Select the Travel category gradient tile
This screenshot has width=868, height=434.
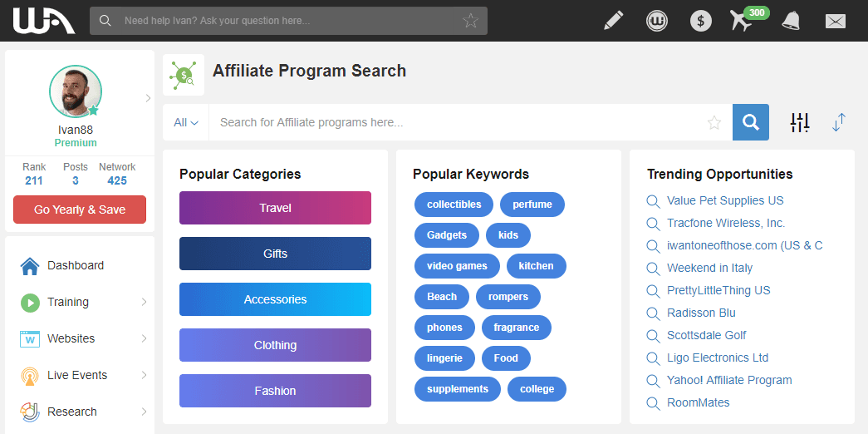(x=275, y=208)
